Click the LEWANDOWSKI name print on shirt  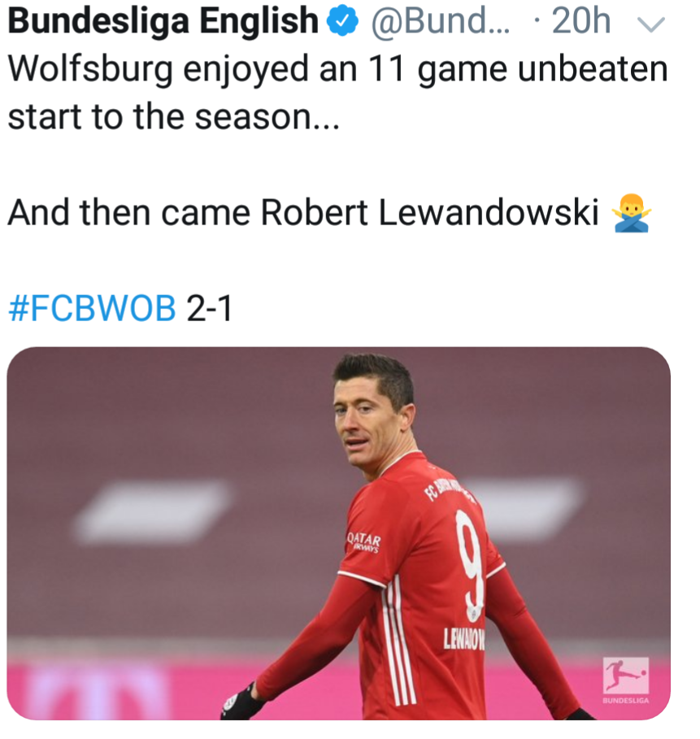pos(464,640)
